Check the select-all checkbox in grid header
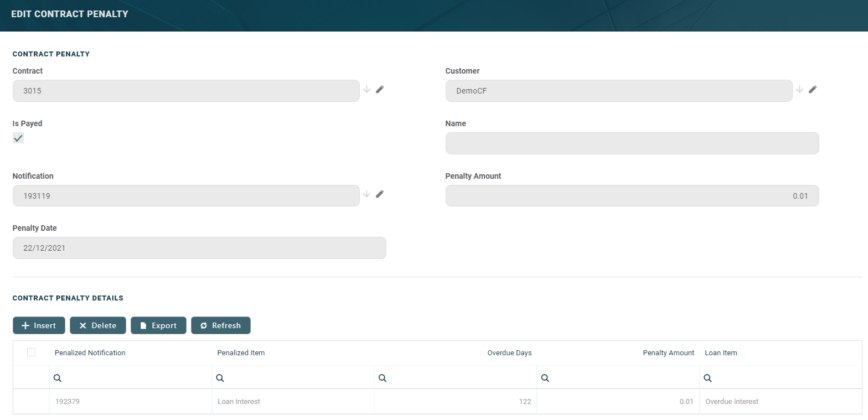The image size is (868, 420). [31, 352]
